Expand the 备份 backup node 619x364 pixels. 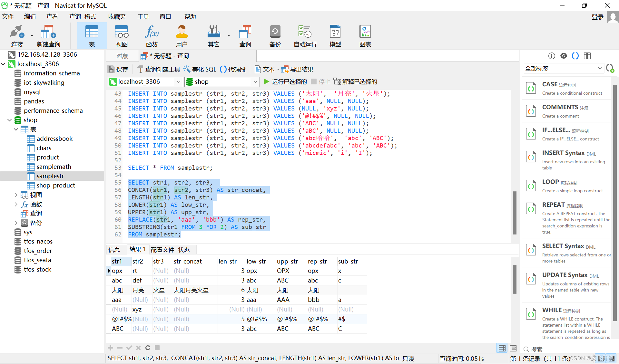tap(16, 223)
